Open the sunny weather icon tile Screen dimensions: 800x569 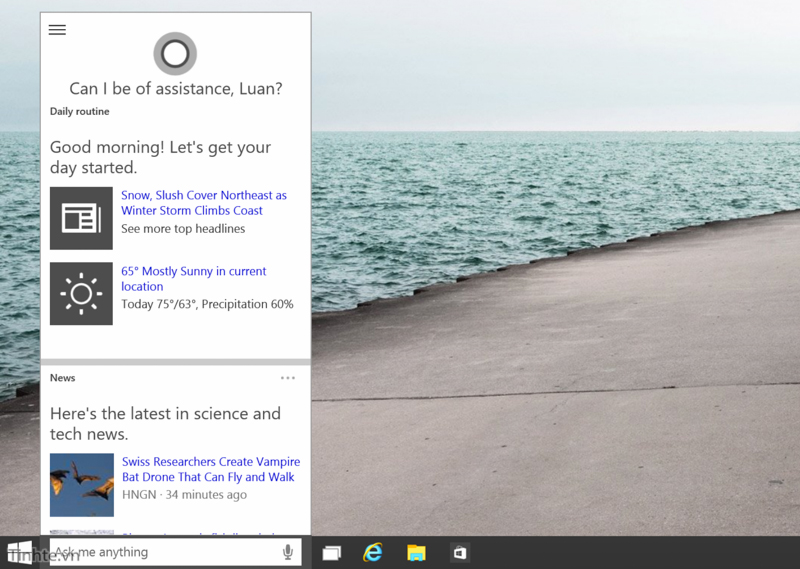[x=81, y=293]
